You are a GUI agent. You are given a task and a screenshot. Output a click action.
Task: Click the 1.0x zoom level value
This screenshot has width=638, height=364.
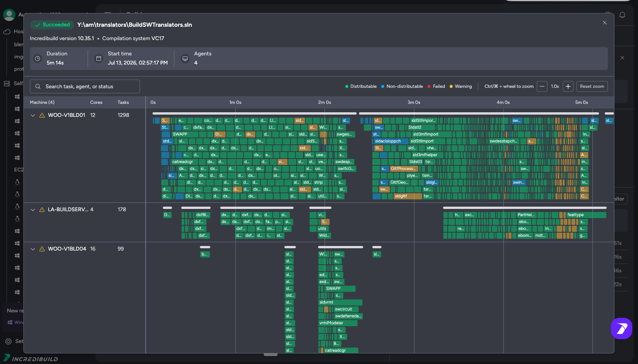(555, 87)
